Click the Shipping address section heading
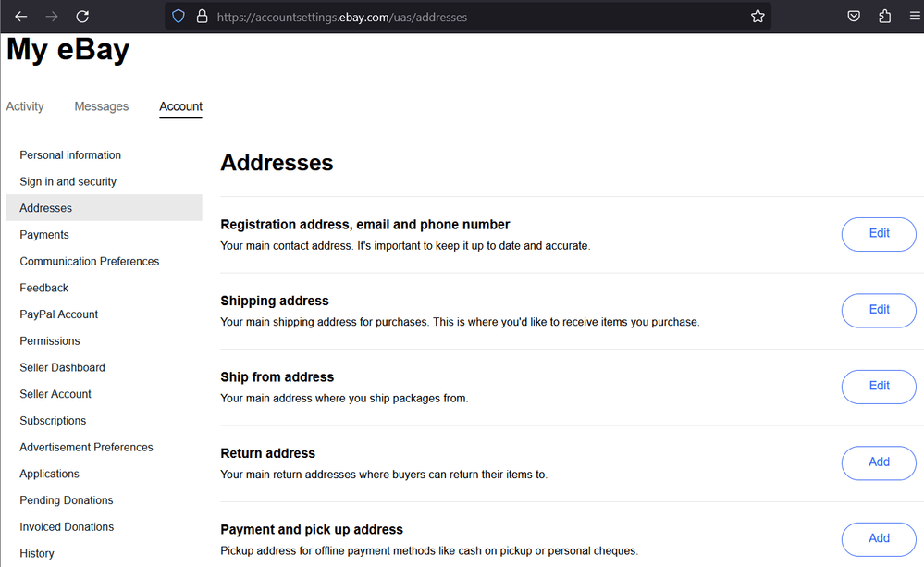This screenshot has height=567, width=924. pyautogui.click(x=275, y=301)
